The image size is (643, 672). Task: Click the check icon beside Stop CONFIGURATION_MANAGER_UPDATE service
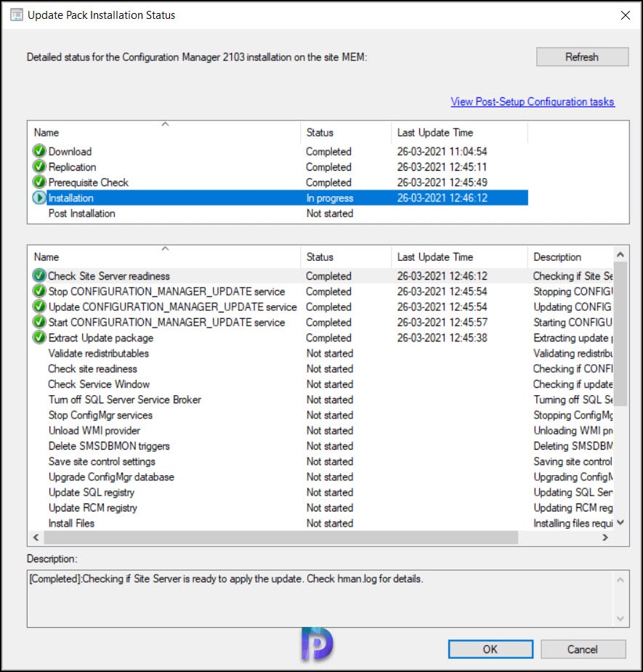tap(39, 291)
